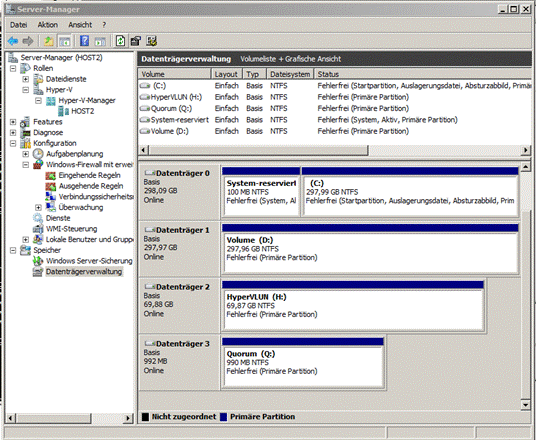The width and height of the screenshot is (536, 440).
Task: Click graphical view scrollbar down arrow
Action: click(526, 405)
